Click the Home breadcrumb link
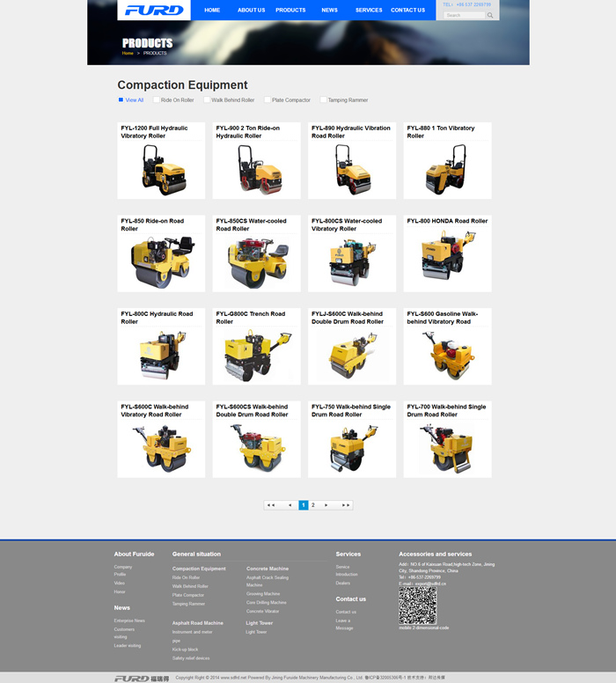This screenshot has width=616, height=683. [128, 53]
